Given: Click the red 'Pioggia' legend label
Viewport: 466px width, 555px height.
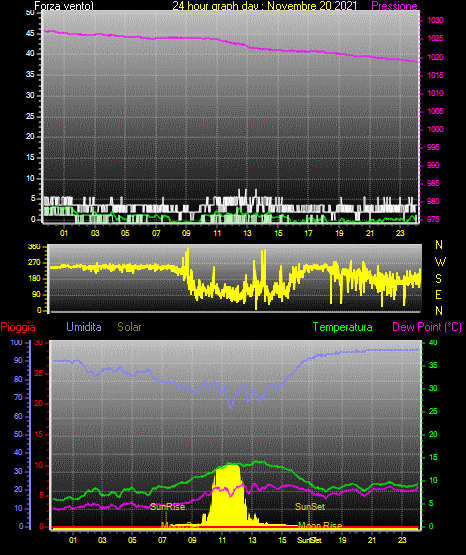Looking at the screenshot, I should pos(18,327).
